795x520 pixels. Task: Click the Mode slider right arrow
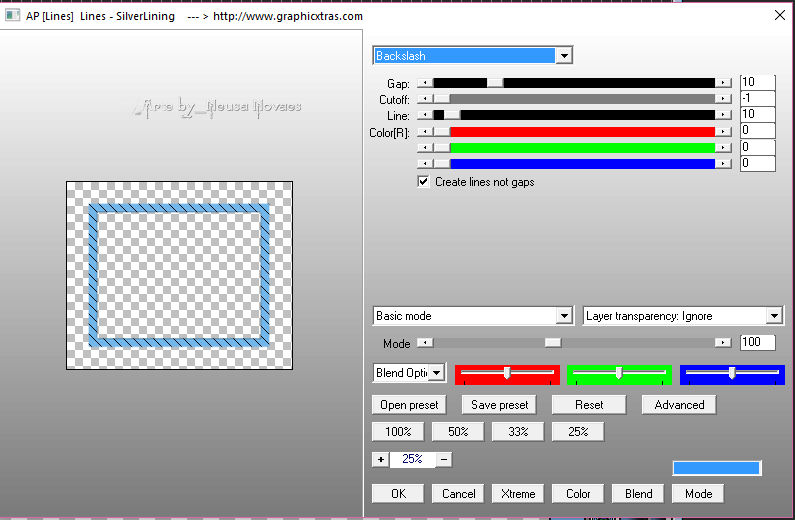(x=723, y=343)
